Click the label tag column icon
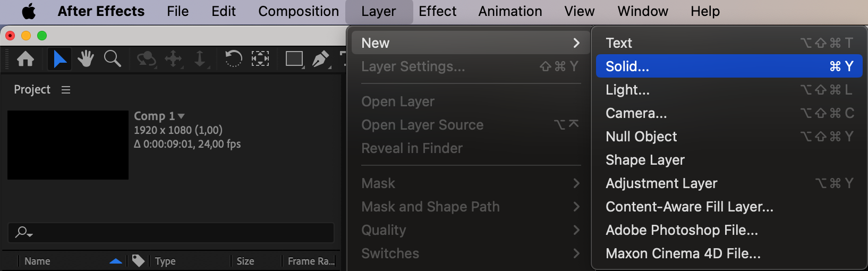 click(138, 261)
